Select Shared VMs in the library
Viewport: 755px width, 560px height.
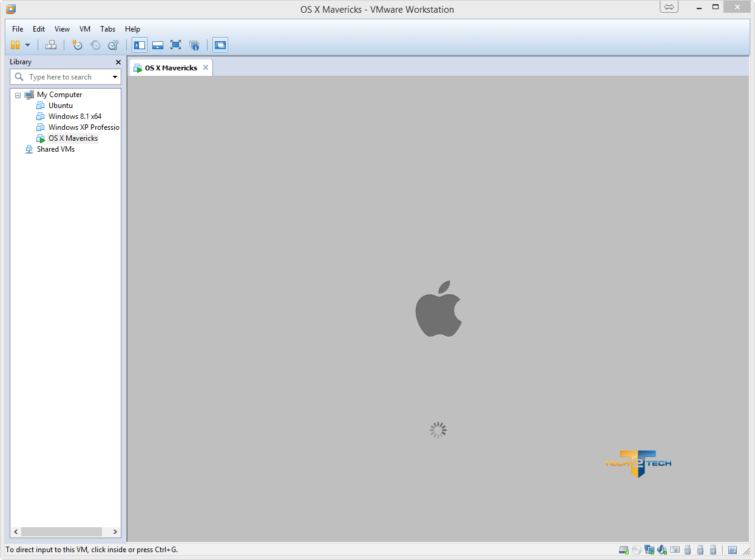[x=56, y=149]
